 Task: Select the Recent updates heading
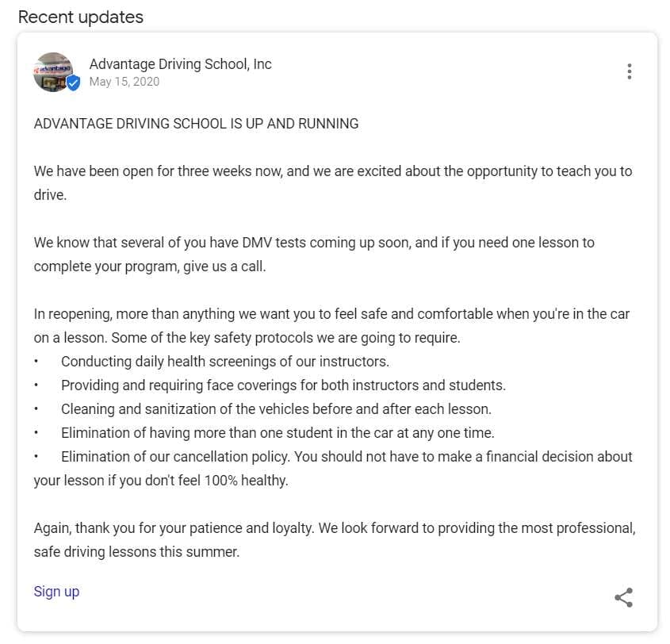pyautogui.click(x=82, y=17)
